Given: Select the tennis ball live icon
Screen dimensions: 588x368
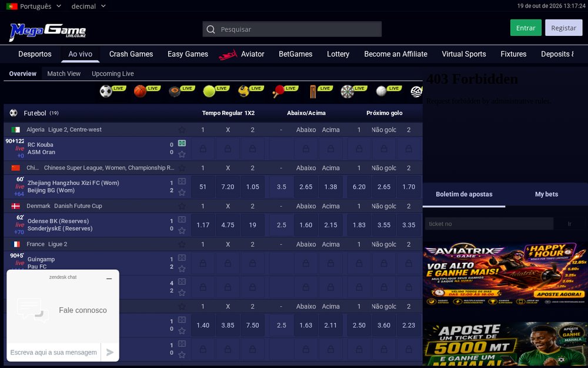Looking at the screenshot, I should [209, 91].
